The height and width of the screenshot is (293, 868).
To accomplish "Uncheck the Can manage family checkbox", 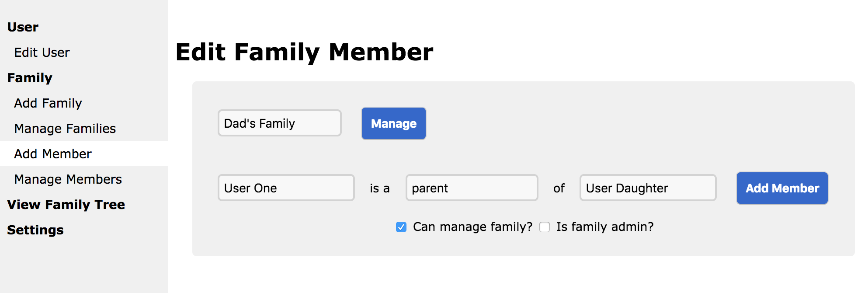I will pos(401,227).
